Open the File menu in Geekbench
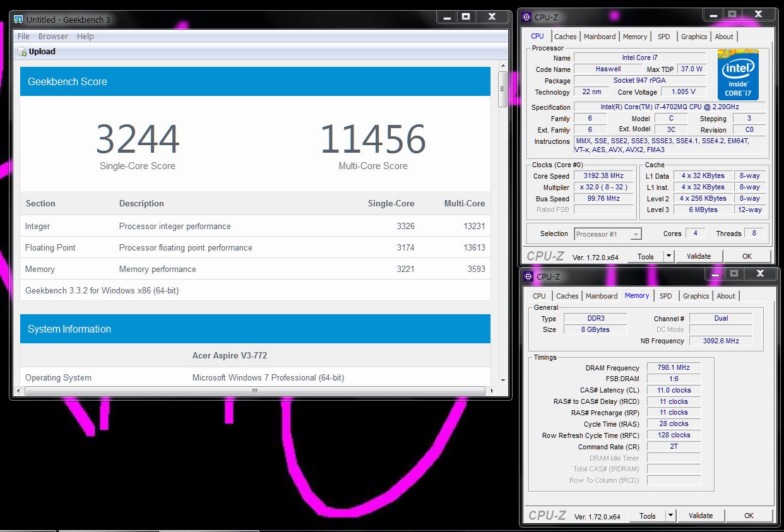 pyautogui.click(x=23, y=37)
